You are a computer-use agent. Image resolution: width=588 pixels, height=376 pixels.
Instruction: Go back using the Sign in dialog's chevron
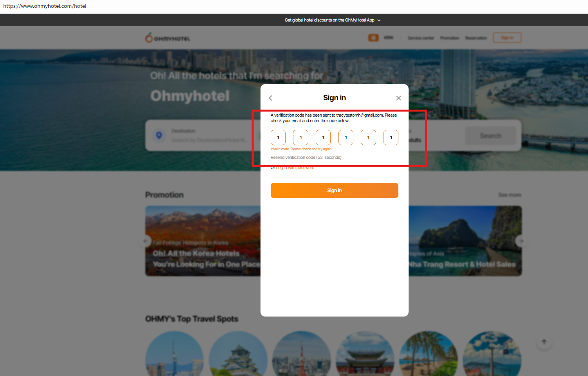tap(270, 98)
